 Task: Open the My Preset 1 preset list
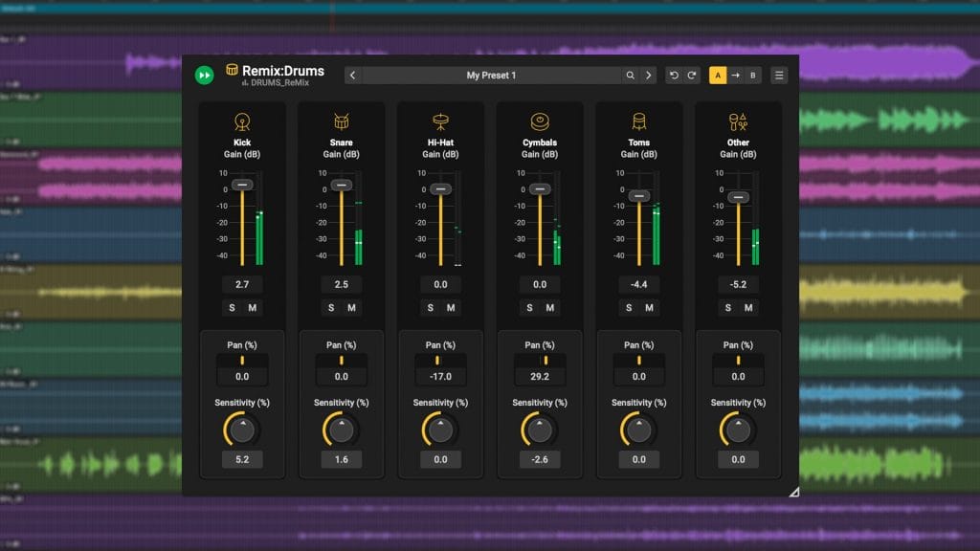[491, 76]
